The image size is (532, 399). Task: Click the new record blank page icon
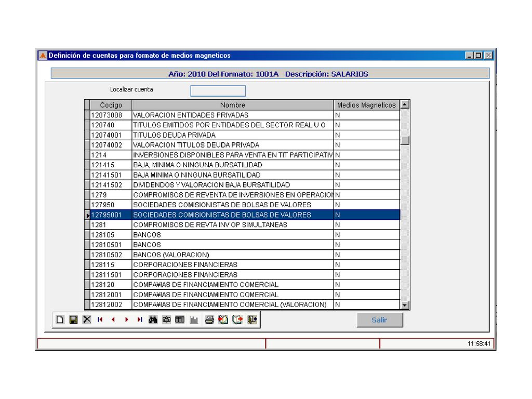click(60, 320)
